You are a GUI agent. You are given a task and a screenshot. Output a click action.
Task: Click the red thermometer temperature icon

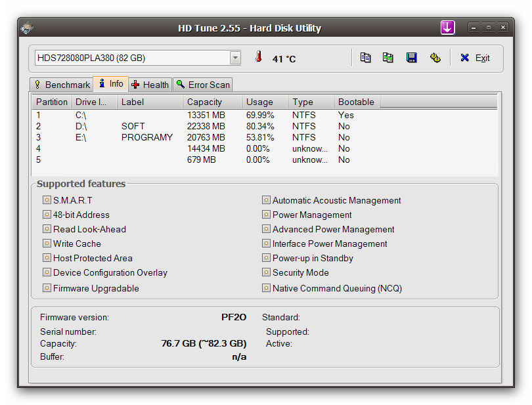pos(259,57)
